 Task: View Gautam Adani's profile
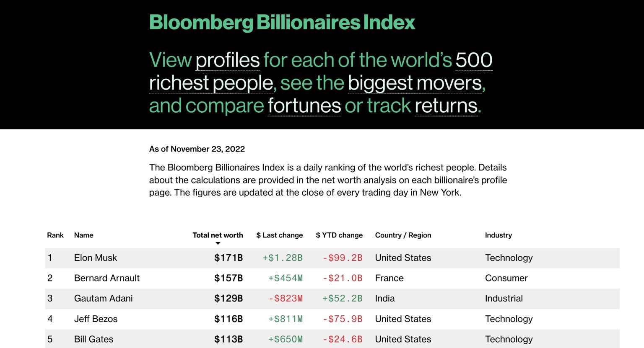pos(104,299)
